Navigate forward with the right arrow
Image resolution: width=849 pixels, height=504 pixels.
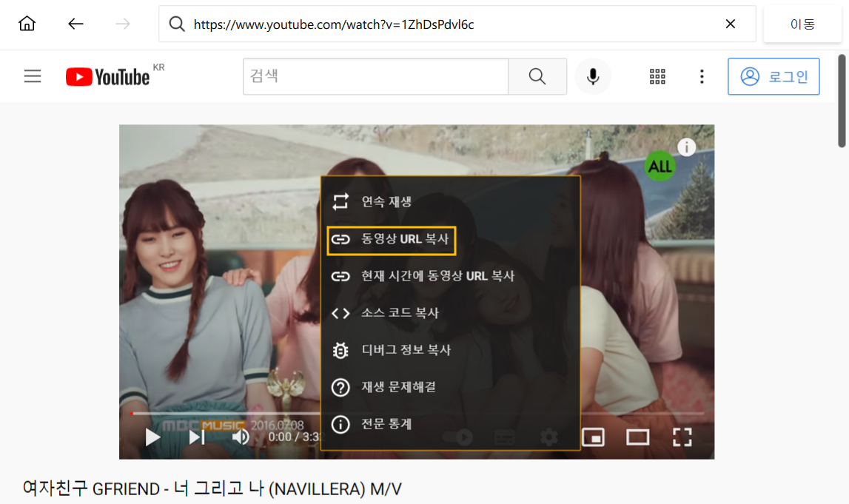pos(123,24)
